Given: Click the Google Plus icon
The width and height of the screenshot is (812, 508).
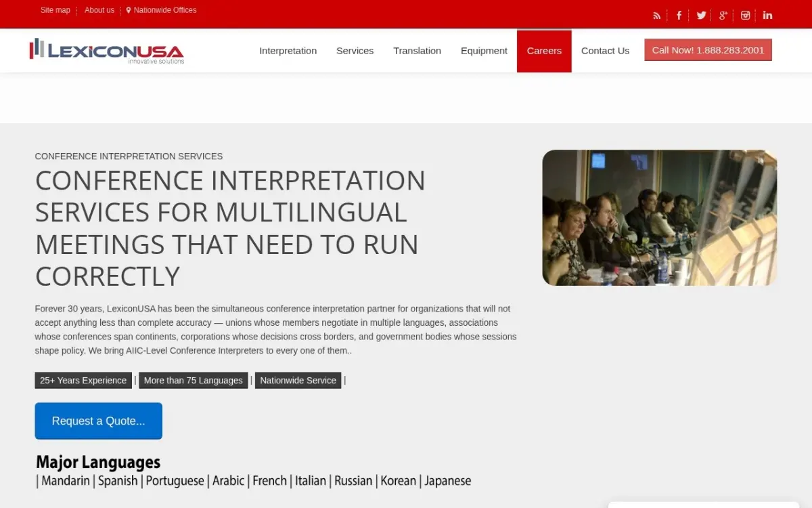Looking at the screenshot, I should click(723, 16).
